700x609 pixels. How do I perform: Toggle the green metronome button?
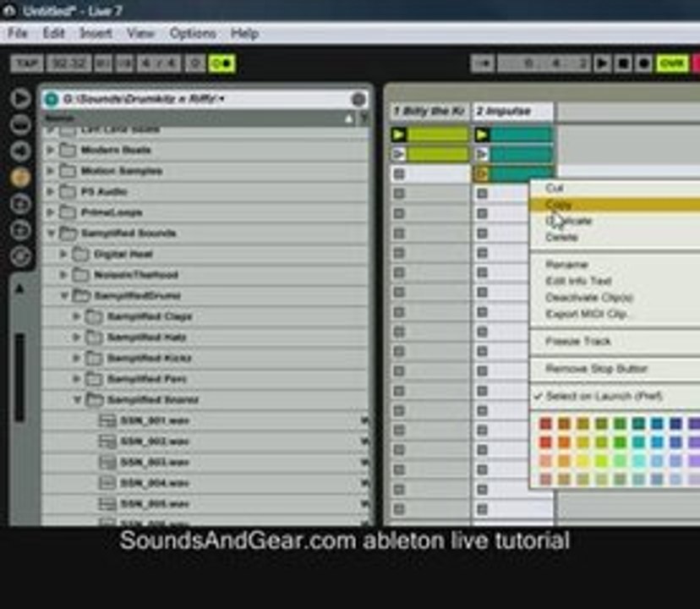point(221,63)
